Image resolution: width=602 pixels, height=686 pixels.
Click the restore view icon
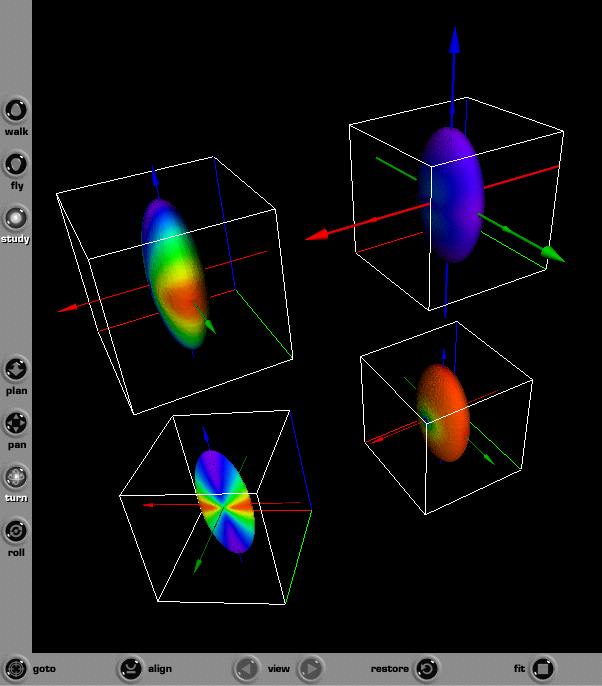(427, 669)
